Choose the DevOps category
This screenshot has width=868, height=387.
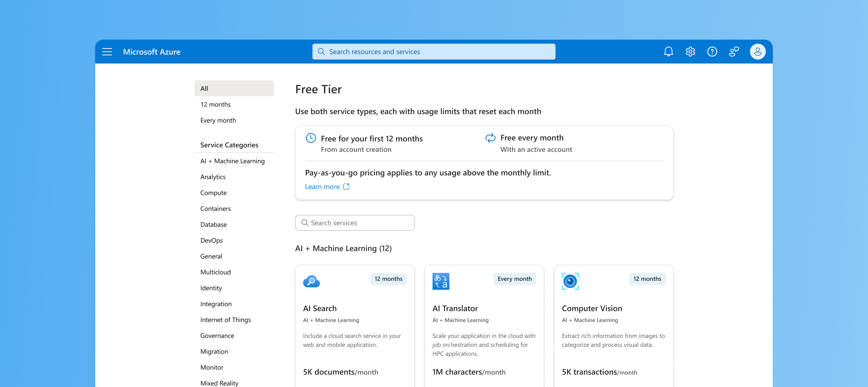[x=211, y=240]
